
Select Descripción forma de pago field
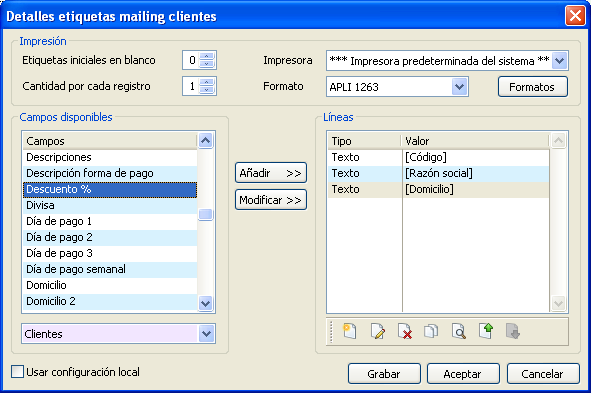[x=110, y=173]
